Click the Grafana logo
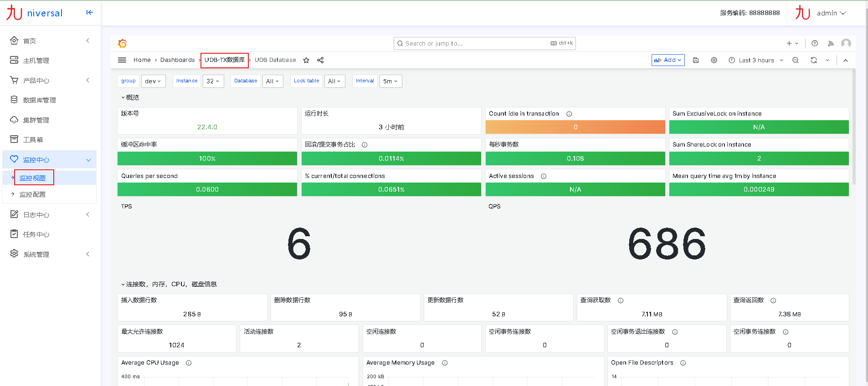Viewport: 868px width, 386px height. pyautogui.click(x=122, y=43)
